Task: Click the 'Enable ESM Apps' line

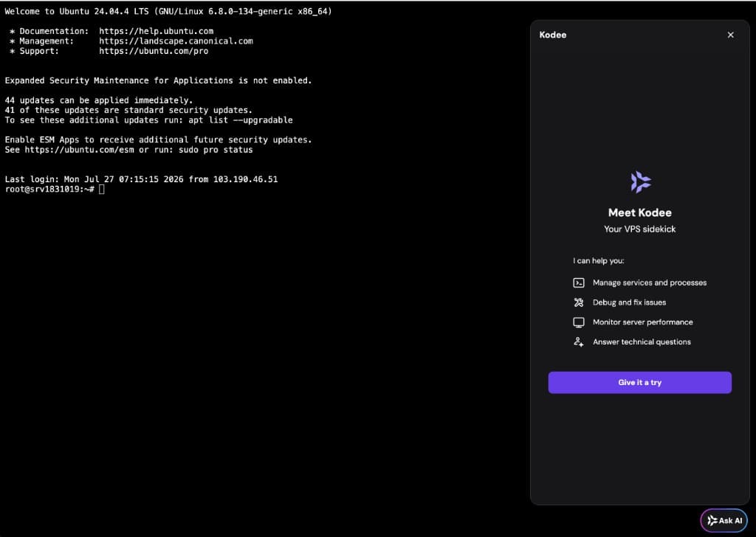Action: [158, 139]
